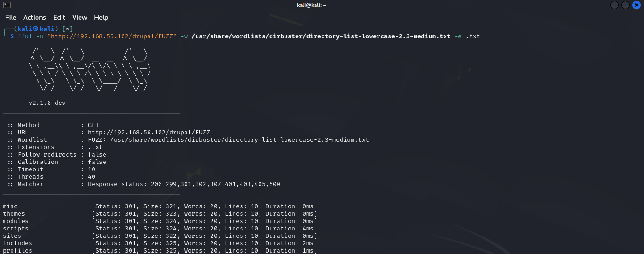Close the kali terminal window
This screenshot has width=644, height=254.
[637, 5]
